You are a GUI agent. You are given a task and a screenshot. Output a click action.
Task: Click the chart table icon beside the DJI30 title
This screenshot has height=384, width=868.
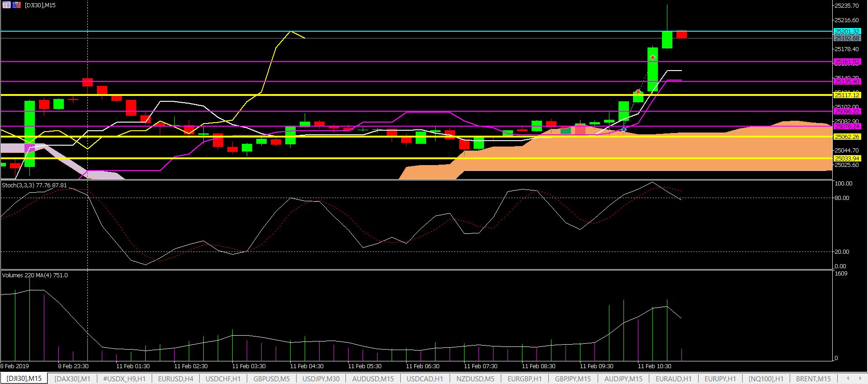(x=6, y=5)
